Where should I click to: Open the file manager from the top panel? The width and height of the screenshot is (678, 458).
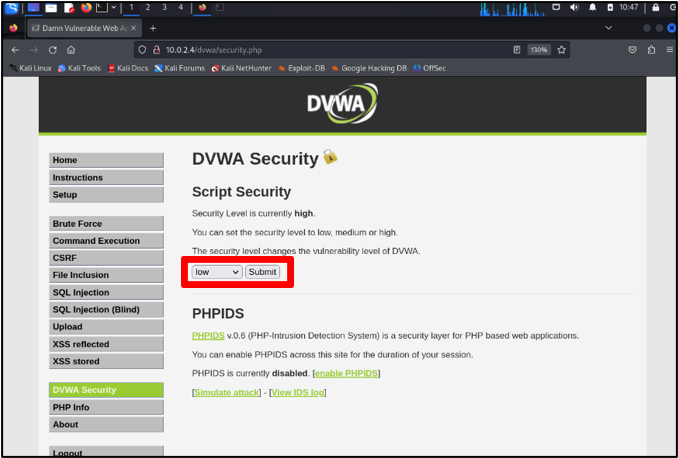[x=51, y=7]
